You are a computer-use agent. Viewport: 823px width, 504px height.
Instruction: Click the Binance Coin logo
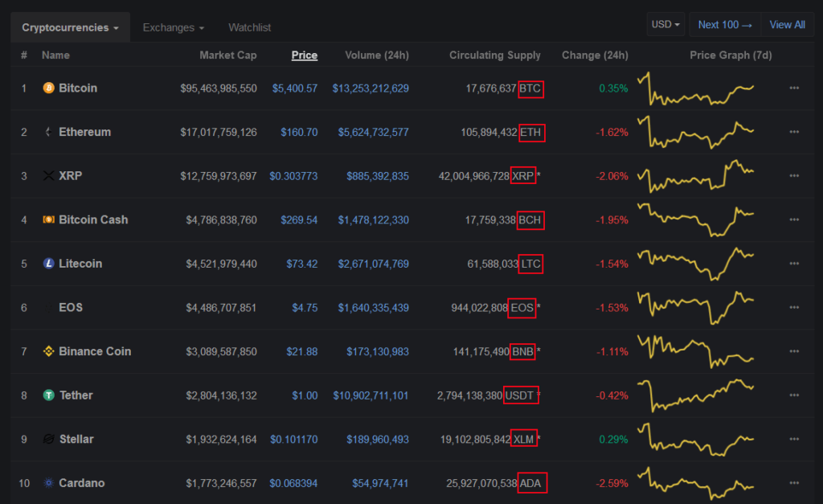(48, 351)
